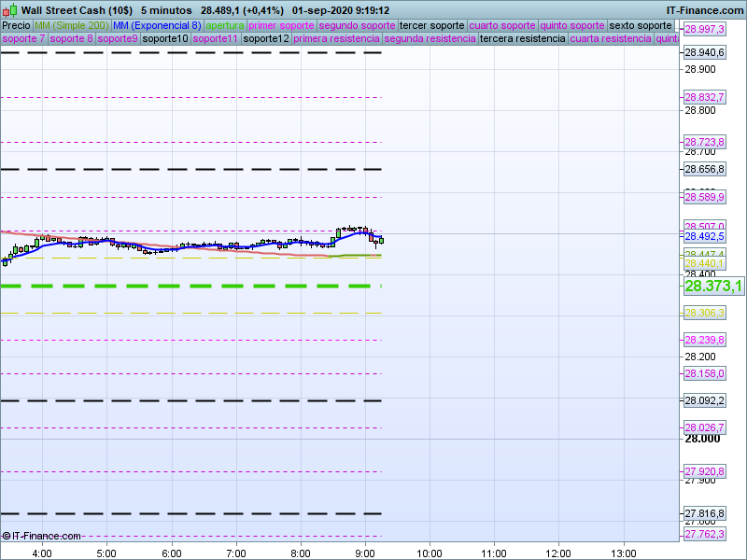747x560 pixels.
Task: Click the soporte10 label
Action: [x=166, y=39]
